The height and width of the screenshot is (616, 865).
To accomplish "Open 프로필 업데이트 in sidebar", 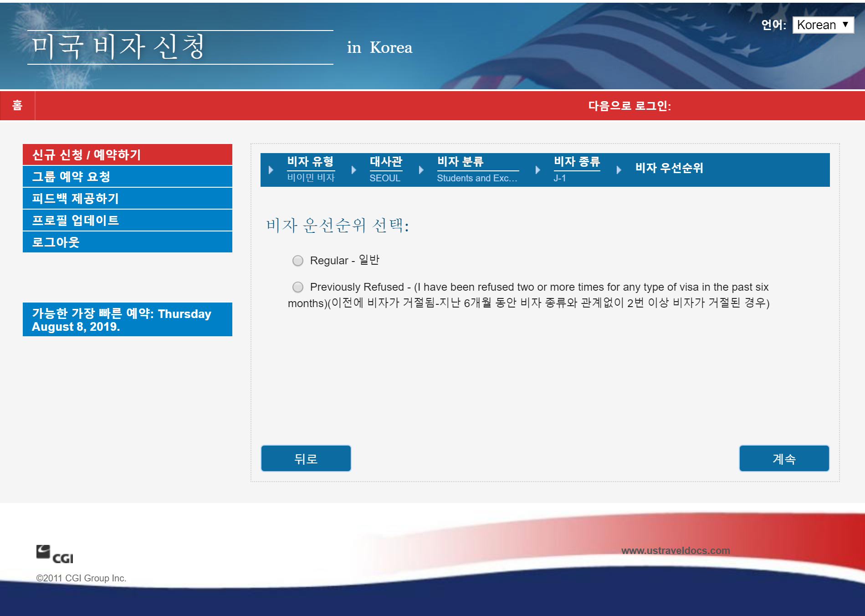I will (x=128, y=220).
